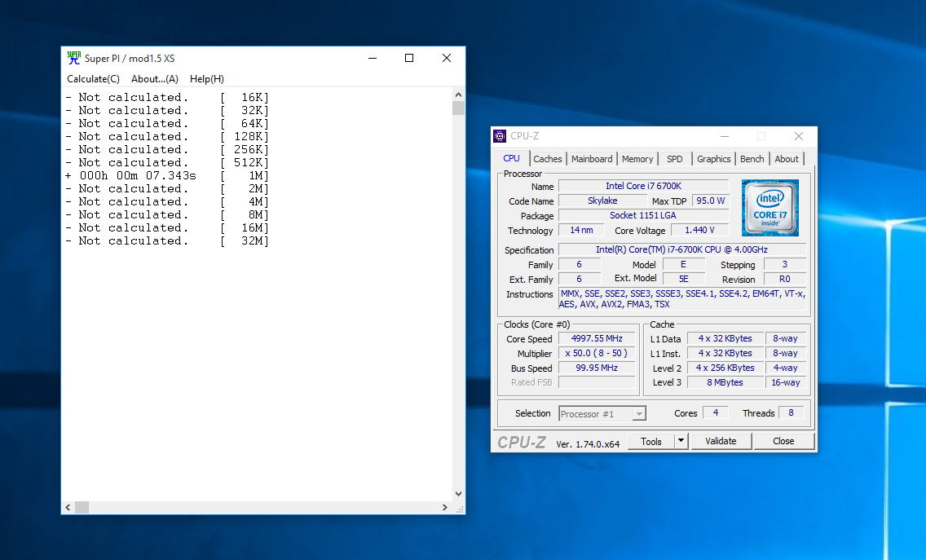Open the Processor #1 selection dropdown

(602, 413)
